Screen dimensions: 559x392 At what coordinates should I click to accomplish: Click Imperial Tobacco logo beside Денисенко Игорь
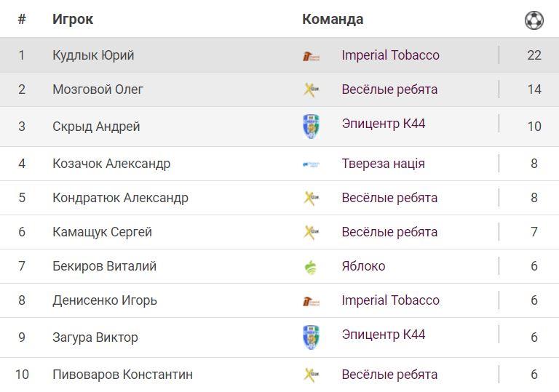pyautogui.click(x=311, y=301)
